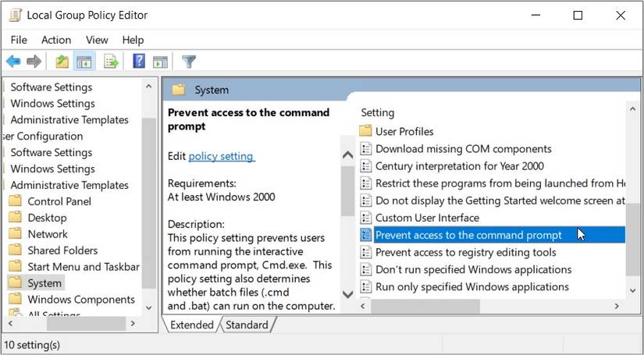Open the File menu
This screenshot has width=644, height=355.
coord(19,40)
